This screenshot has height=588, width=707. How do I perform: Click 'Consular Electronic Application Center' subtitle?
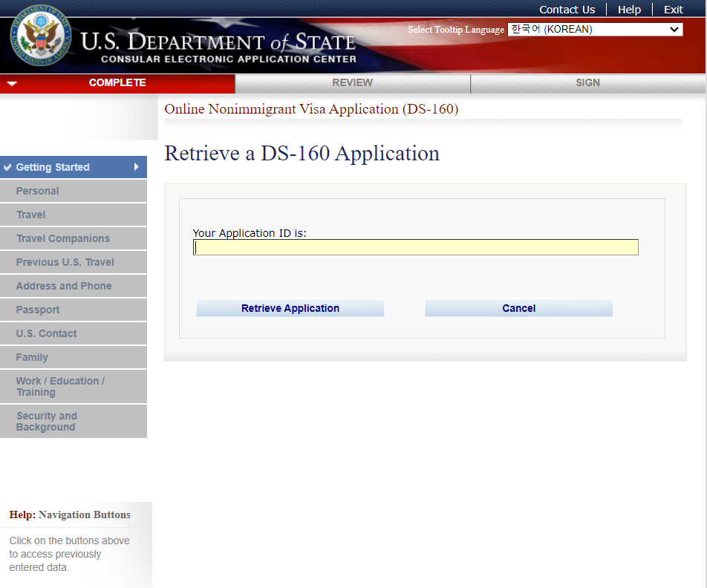tap(229, 59)
